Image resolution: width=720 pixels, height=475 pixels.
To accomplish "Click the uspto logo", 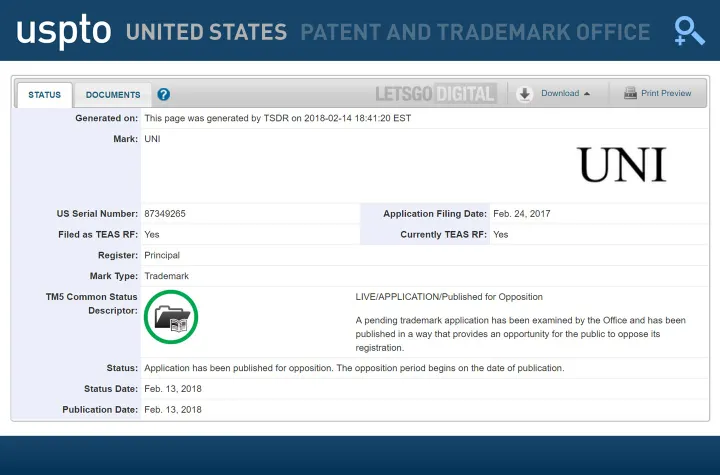I will [x=63, y=30].
